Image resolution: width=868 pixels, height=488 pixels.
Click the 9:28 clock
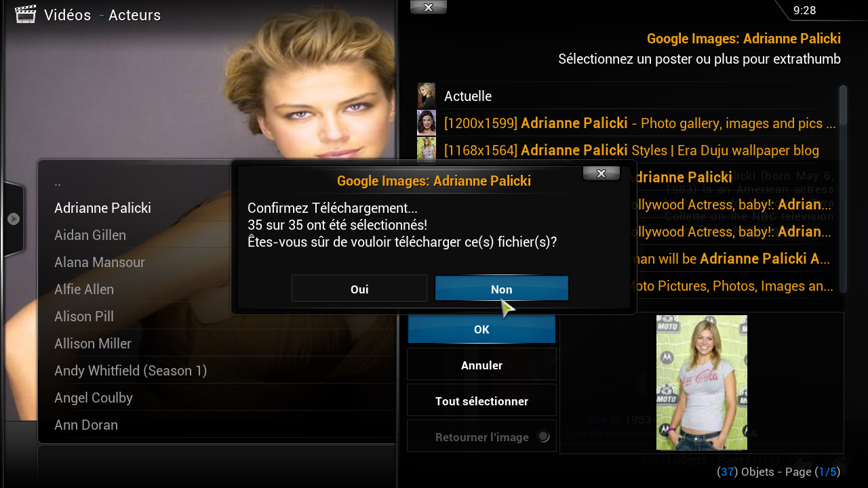(804, 9)
